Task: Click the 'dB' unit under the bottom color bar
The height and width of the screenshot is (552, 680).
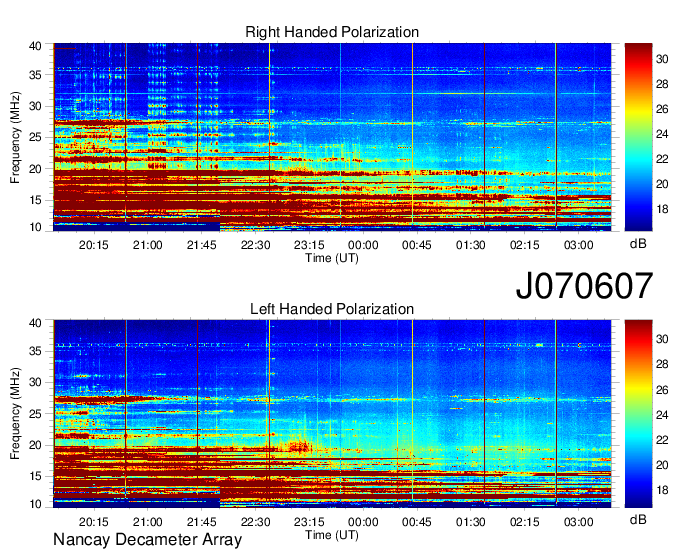Action: click(x=638, y=520)
